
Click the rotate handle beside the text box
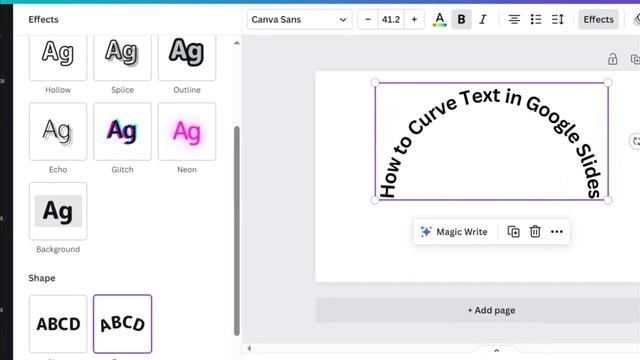coord(635,141)
